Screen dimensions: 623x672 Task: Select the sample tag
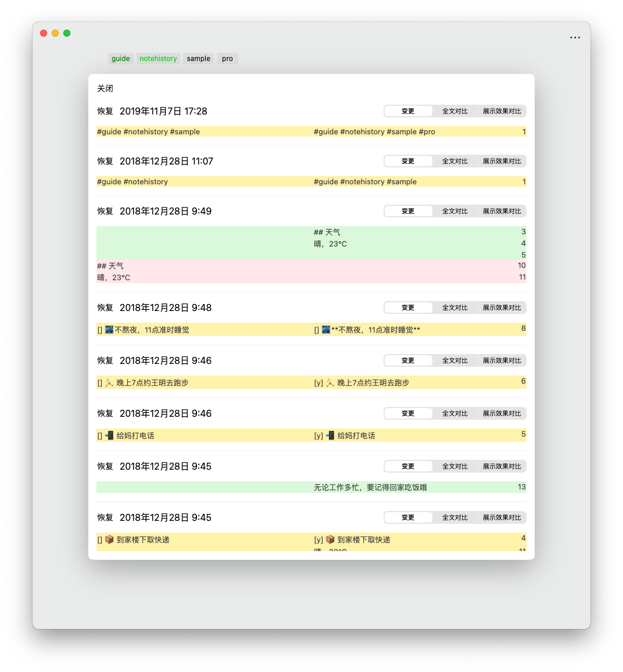coord(198,59)
